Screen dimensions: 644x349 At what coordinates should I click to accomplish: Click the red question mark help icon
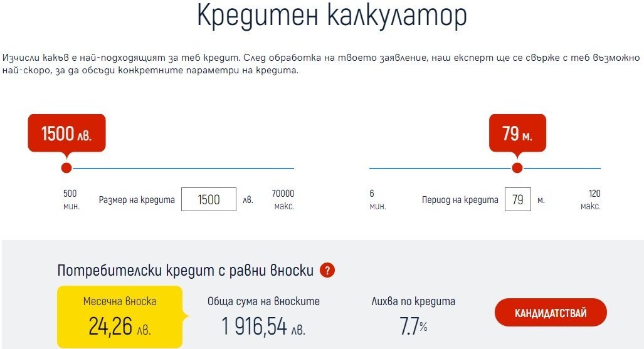327,270
